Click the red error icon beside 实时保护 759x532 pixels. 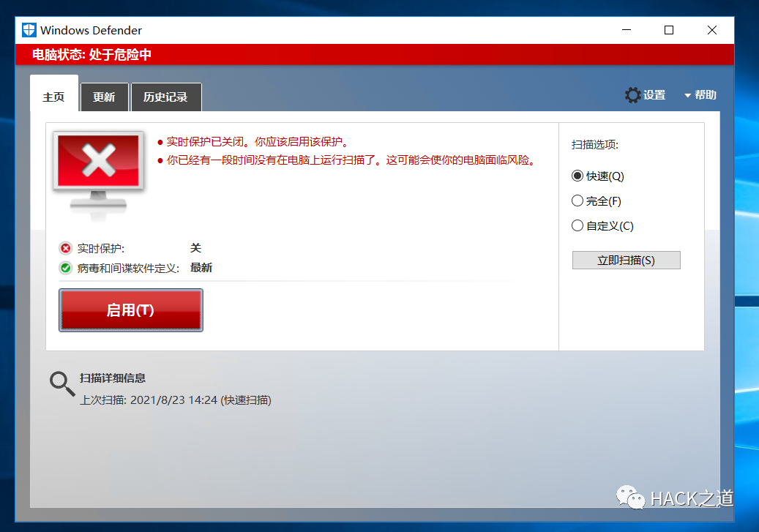pyautogui.click(x=65, y=248)
